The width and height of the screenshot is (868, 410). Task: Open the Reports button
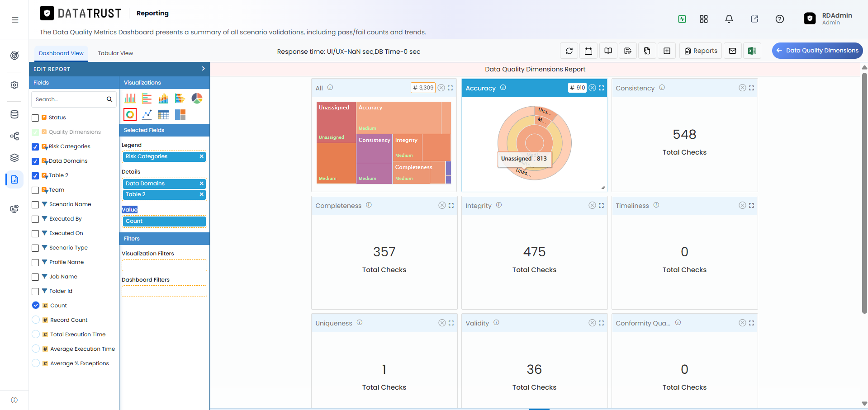(x=701, y=51)
